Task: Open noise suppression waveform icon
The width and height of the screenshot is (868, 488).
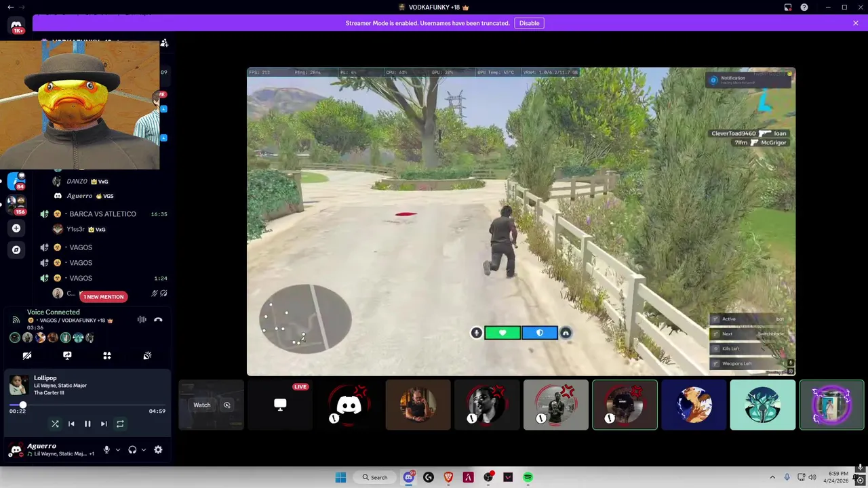Action: pos(142,320)
